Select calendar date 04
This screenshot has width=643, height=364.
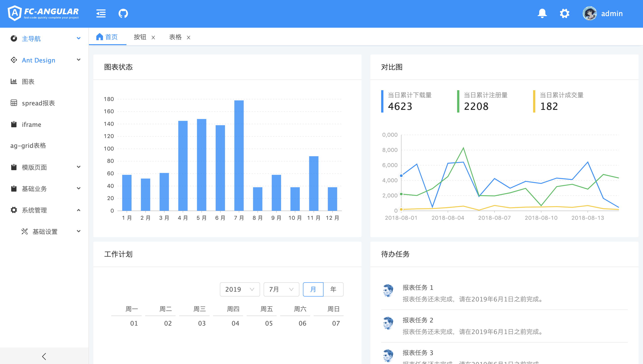click(235, 323)
